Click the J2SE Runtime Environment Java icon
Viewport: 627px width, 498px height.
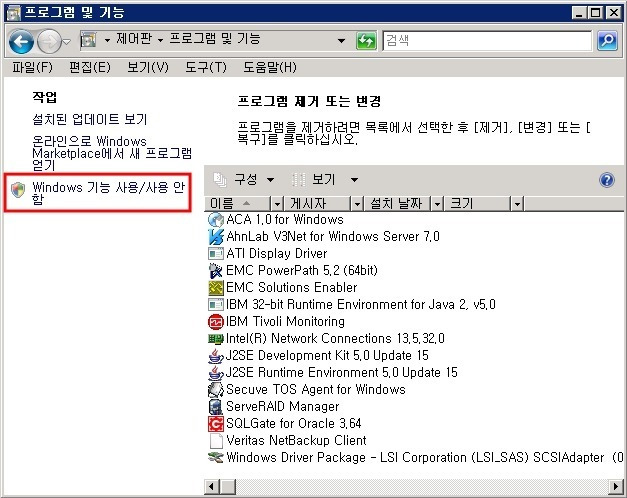(216, 373)
